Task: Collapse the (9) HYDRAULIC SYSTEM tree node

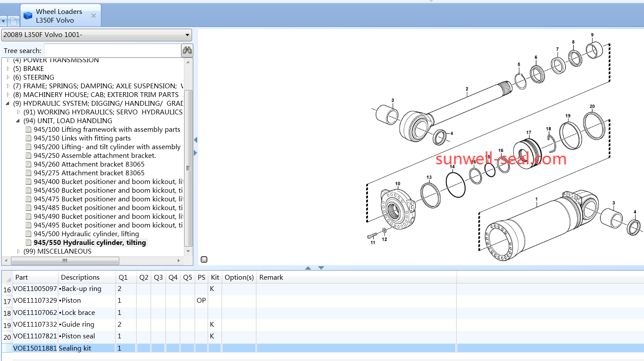Action: coord(7,104)
